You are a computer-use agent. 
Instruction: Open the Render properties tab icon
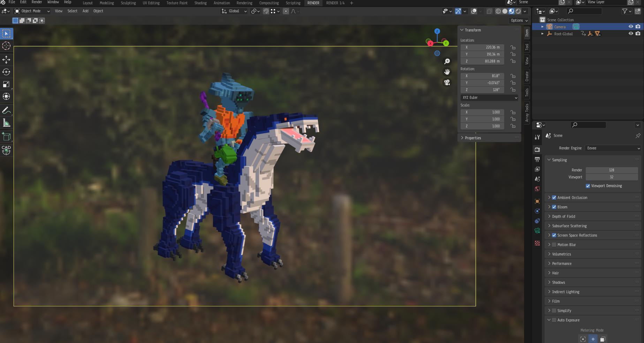[x=537, y=149]
